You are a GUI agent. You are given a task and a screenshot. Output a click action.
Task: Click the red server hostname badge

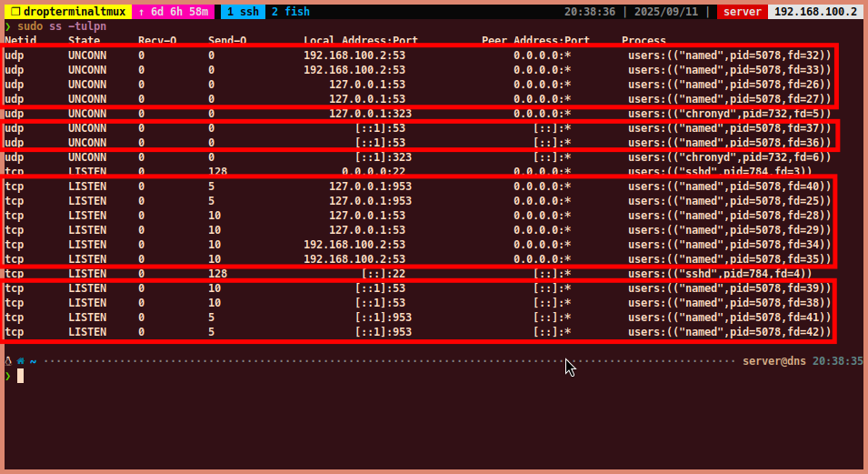click(x=742, y=12)
